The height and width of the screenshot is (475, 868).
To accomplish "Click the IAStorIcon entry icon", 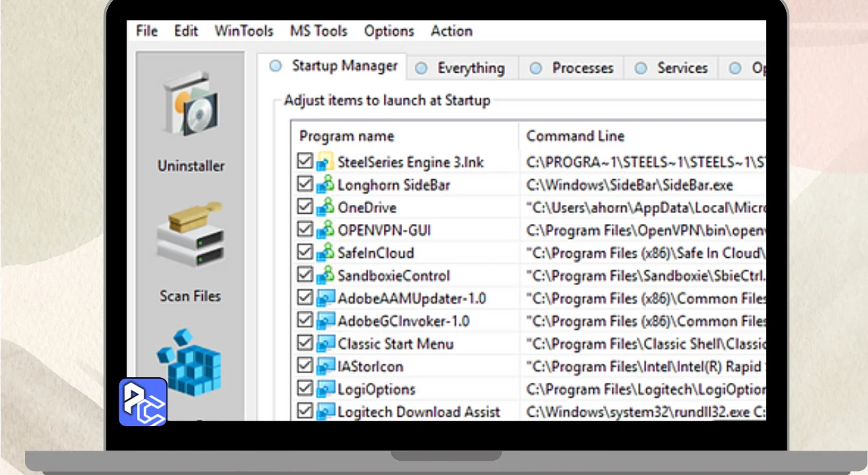I will point(325,366).
